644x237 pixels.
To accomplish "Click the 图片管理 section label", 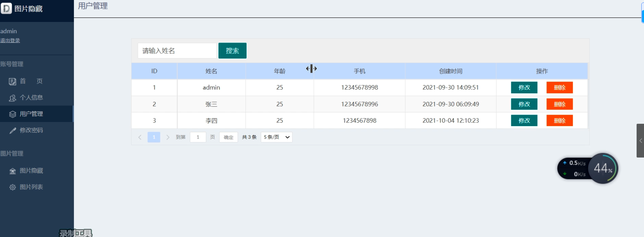I will click(x=12, y=153).
